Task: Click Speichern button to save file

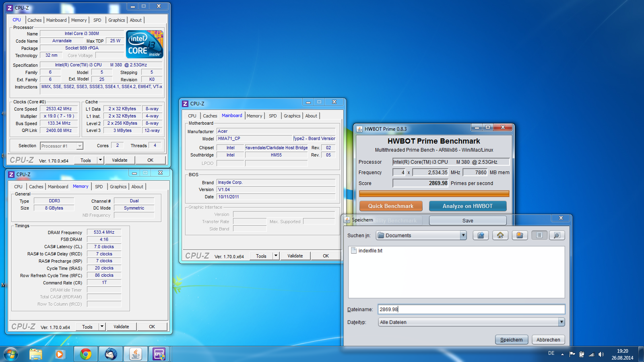Action: click(511, 340)
